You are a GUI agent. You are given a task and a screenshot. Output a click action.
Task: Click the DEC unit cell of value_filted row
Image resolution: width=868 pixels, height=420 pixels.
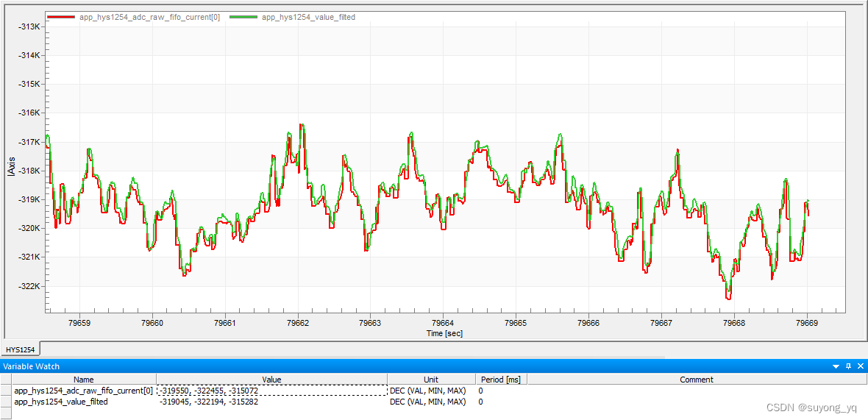click(x=430, y=402)
